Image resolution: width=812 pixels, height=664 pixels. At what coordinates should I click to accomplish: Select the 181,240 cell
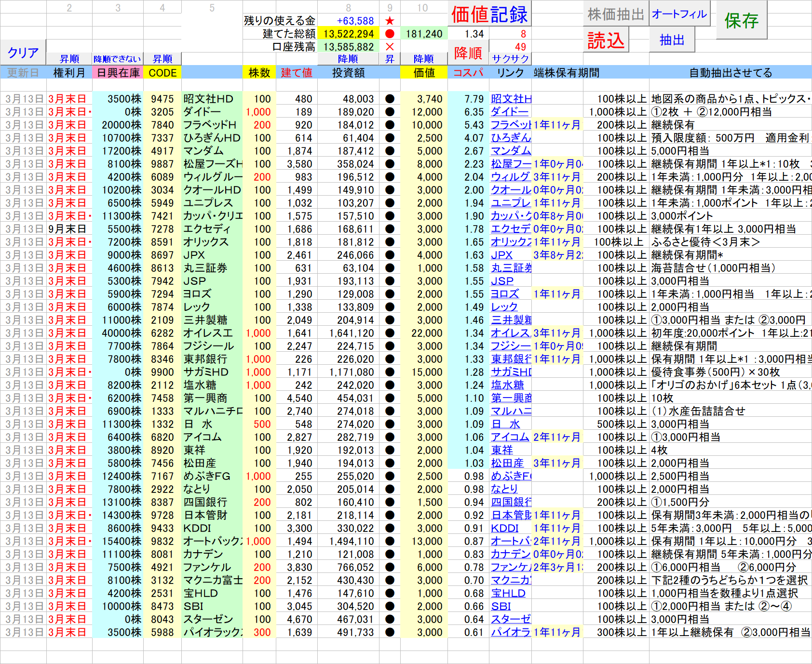click(x=424, y=34)
